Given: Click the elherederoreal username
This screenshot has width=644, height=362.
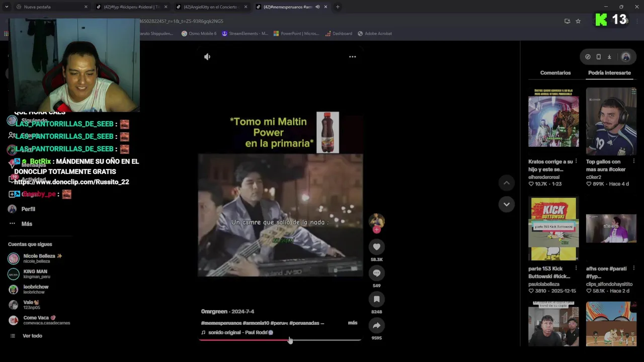Looking at the screenshot, I should [x=544, y=177].
